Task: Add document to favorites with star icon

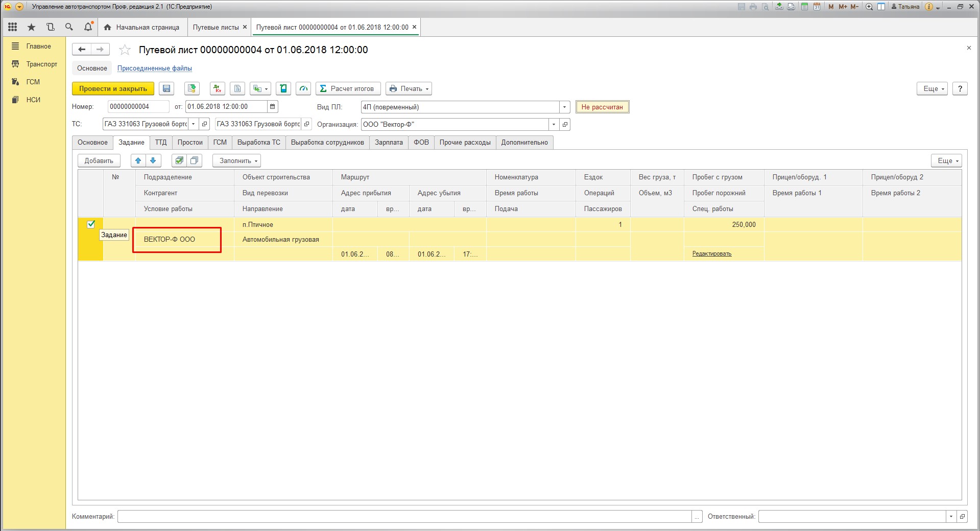Action: pyautogui.click(x=125, y=50)
